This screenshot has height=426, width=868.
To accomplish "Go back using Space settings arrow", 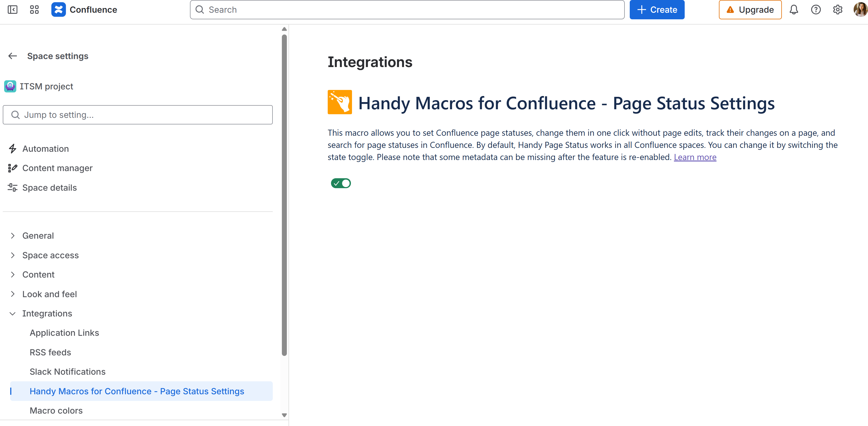I will click(x=12, y=56).
